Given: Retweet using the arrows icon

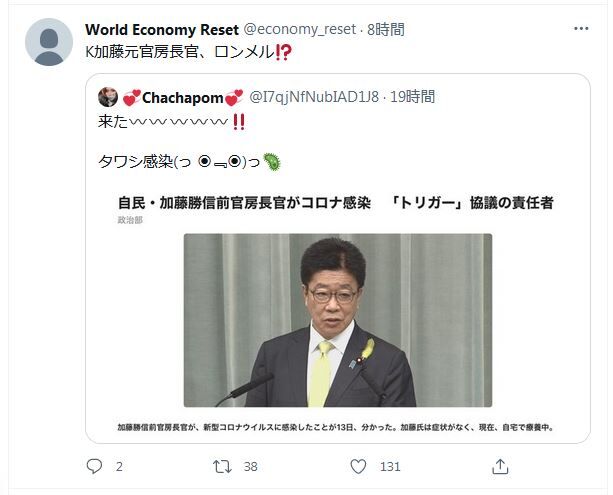Looking at the screenshot, I should (x=222, y=466).
